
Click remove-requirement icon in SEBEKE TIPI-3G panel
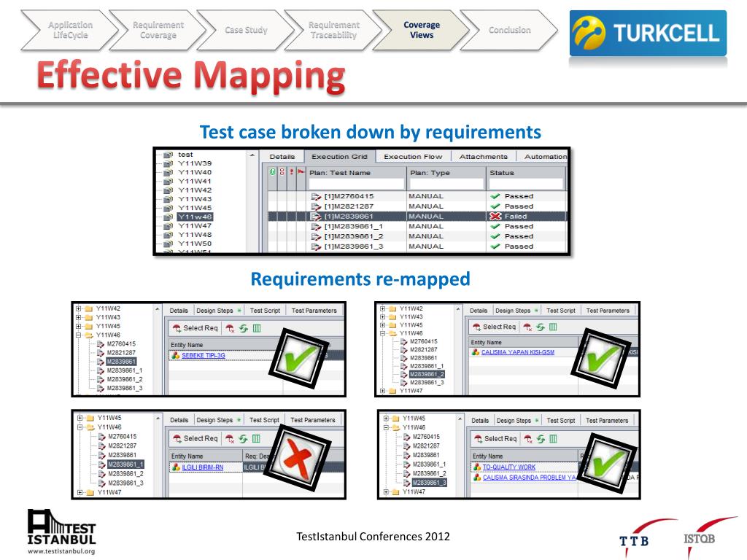coord(230,329)
